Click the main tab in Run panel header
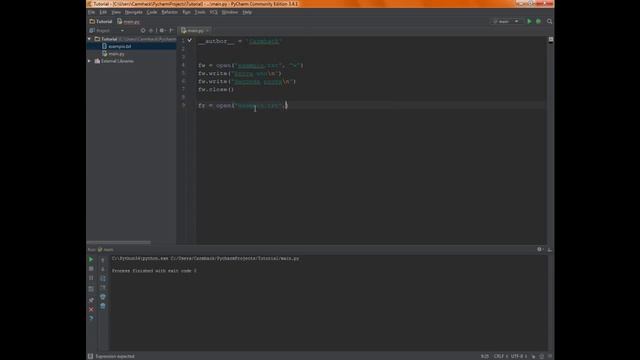 pos(106,249)
